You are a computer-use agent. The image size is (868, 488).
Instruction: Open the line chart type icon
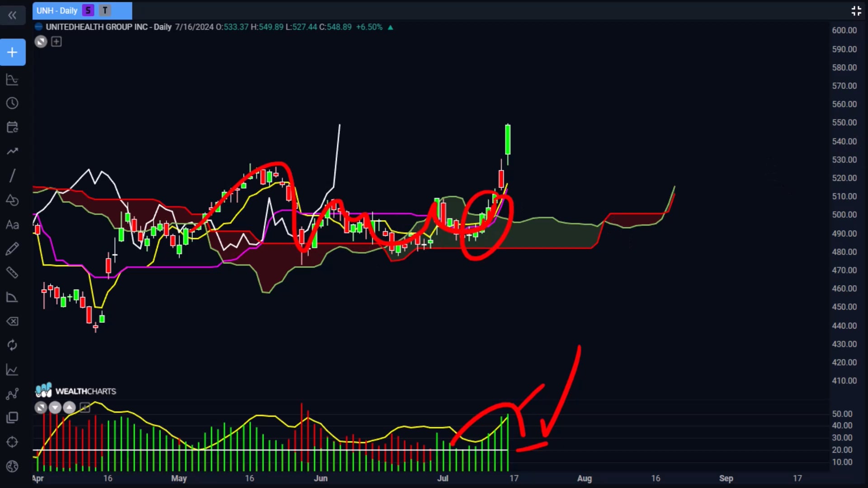(x=12, y=370)
